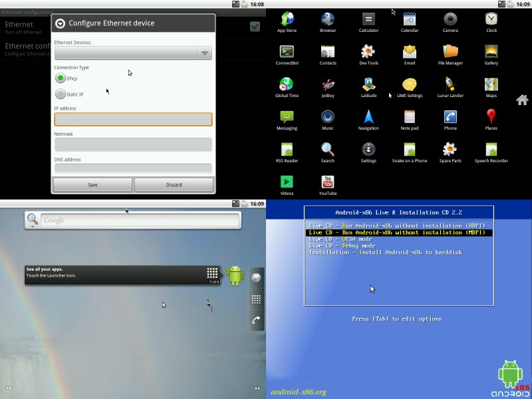Launch ConnectBot terminal app

click(x=287, y=55)
